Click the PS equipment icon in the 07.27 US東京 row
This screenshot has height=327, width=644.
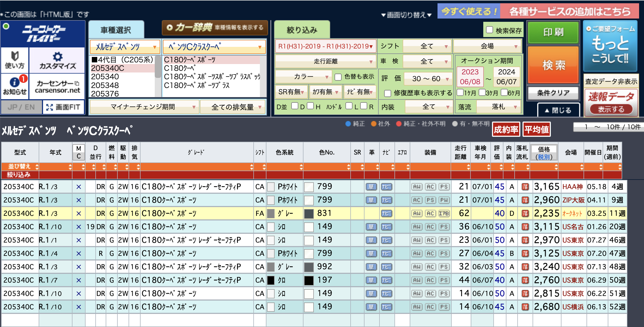click(444, 240)
